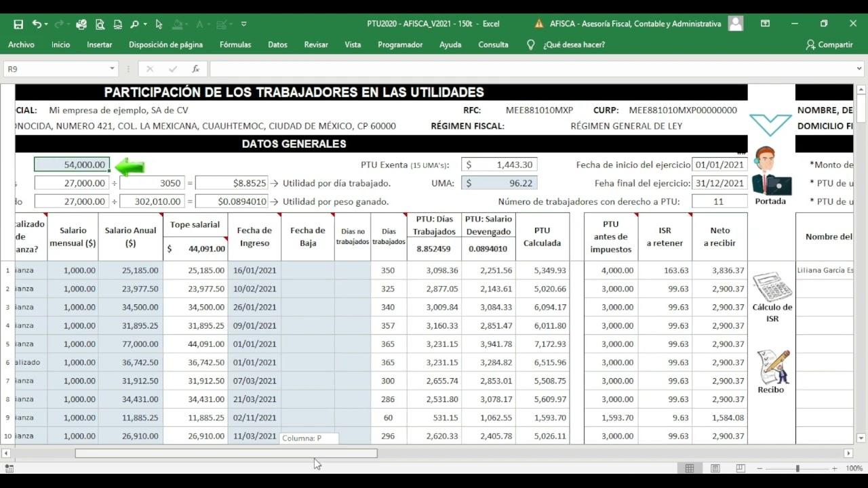Image resolution: width=868 pixels, height=488 pixels.
Task: Click the Save icon in quick access toolbar
Action: pos(18,24)
